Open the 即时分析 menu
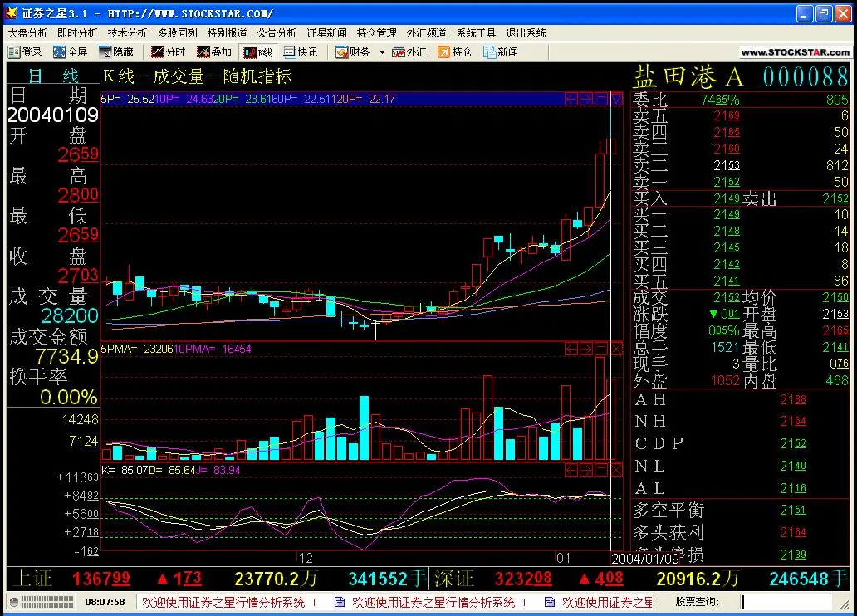This screenshot has width=857, height=616. point(77,33)
